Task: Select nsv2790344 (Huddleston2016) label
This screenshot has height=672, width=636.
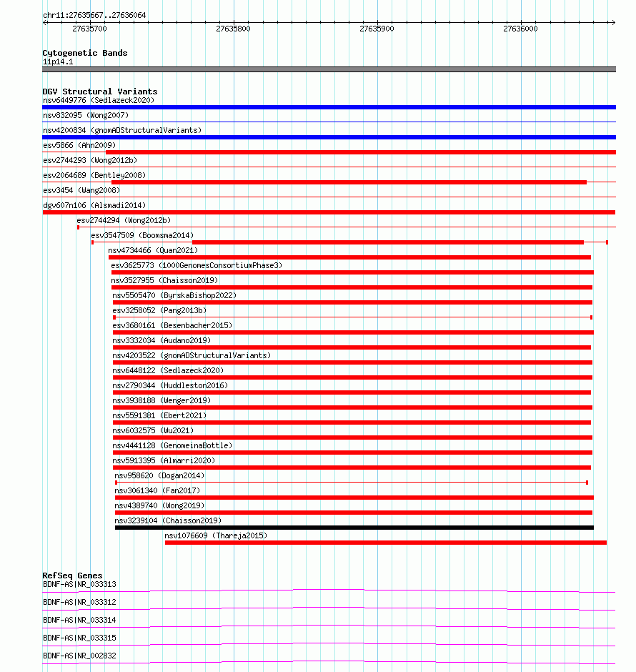Action: [x=170, y=385]
